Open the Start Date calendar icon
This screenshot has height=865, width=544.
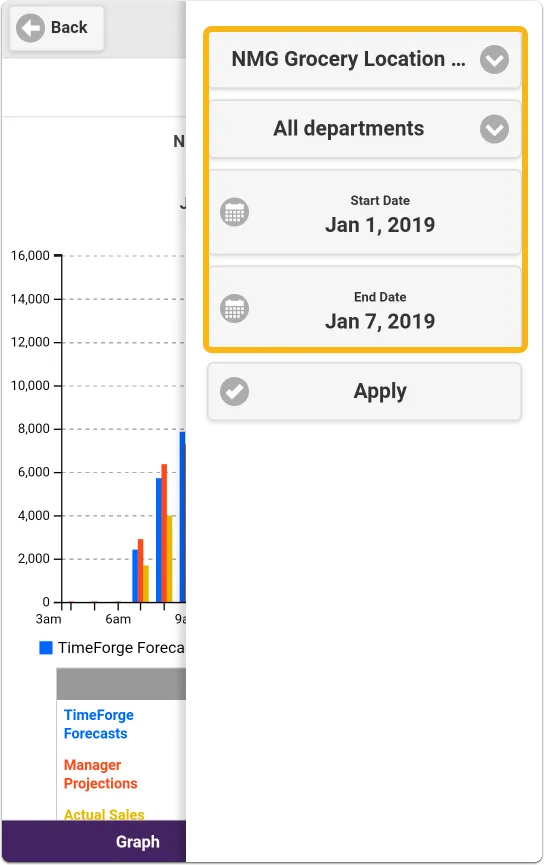click(x=234, y=212)
